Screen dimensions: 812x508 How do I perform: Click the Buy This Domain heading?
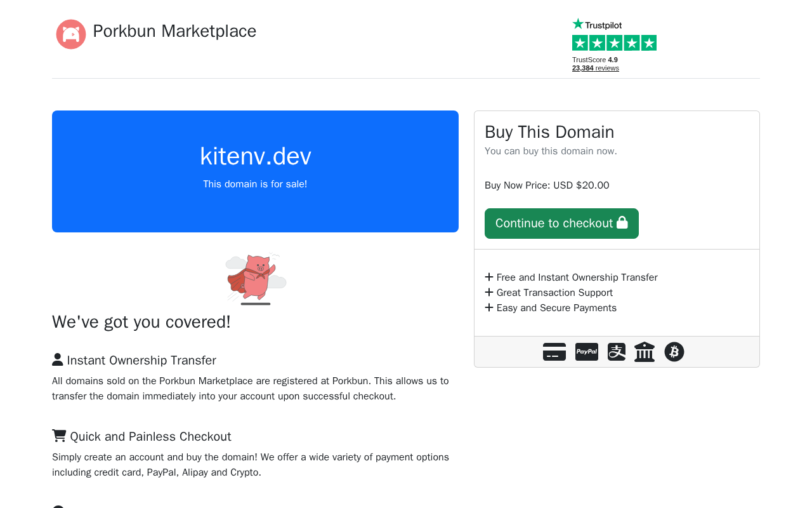coord(549,132)
